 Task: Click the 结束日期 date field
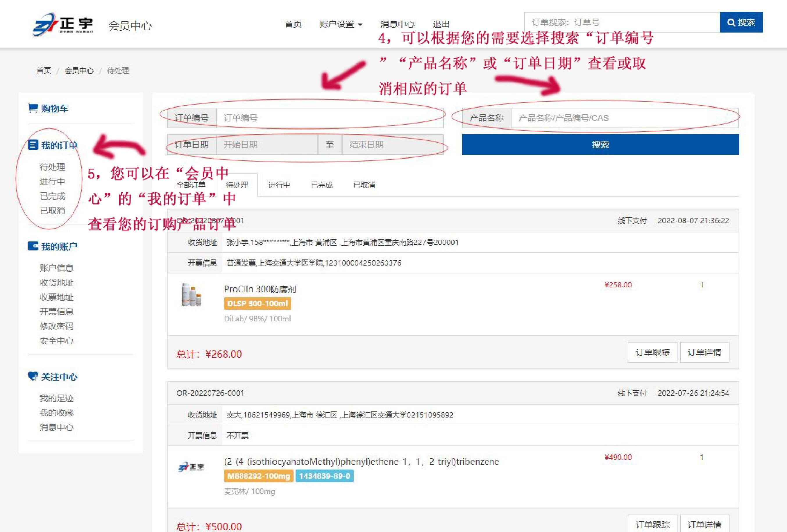pos(393,145)
